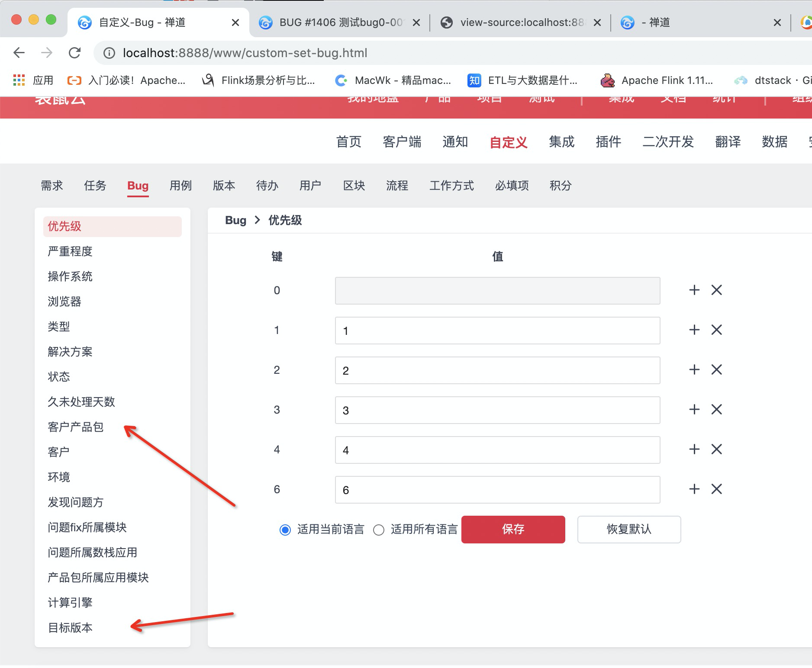Open 通知 in admin menu

click(x=455, y=141)
